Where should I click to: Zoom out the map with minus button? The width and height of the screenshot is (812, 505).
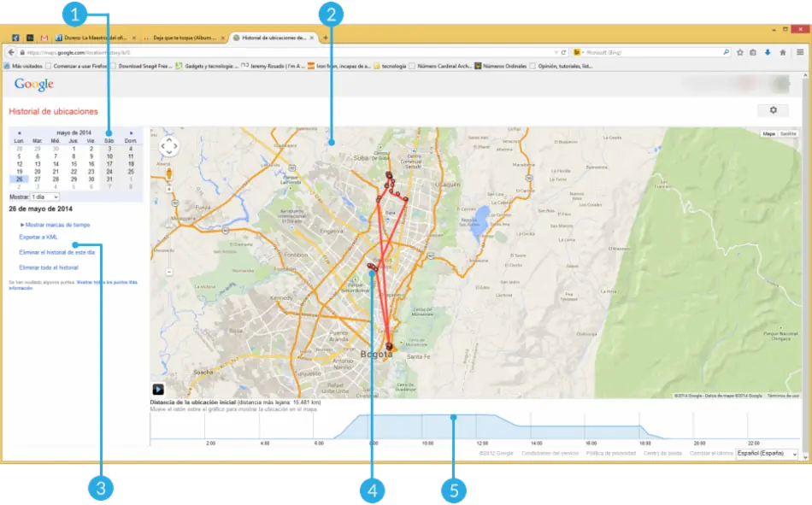coord(169,272)
